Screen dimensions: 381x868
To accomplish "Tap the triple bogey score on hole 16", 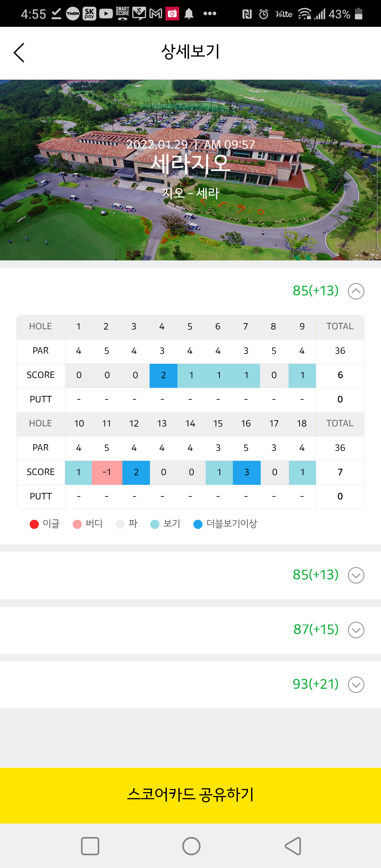I will pos(247,472).
